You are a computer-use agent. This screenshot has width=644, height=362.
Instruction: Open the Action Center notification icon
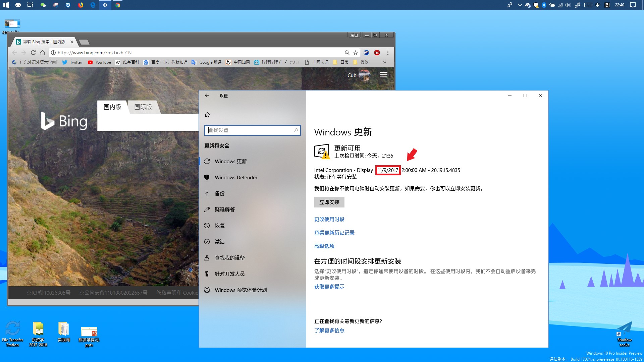coord(633,5)
